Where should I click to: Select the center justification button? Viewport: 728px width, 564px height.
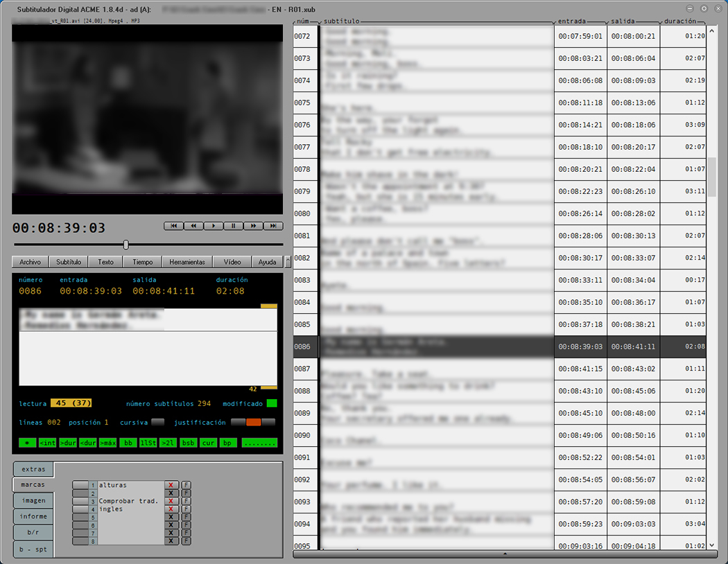click(253, 422)
